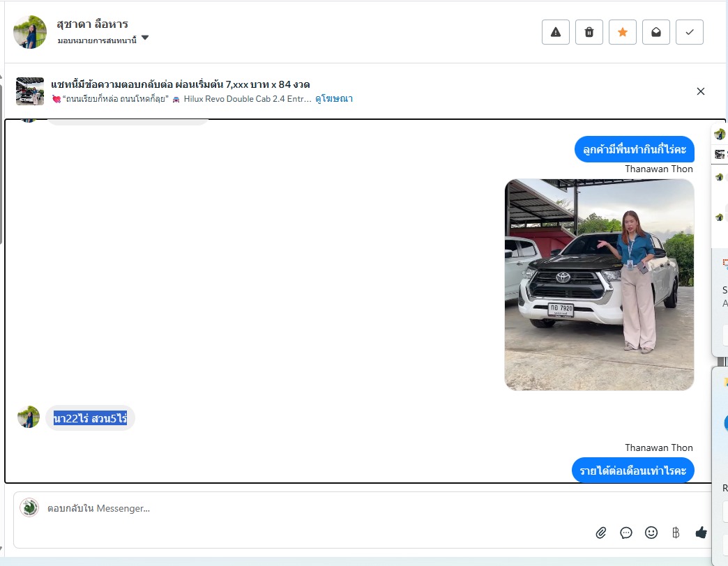The height and width of the screenshot is (566, 728).
Task: Click highlighted message นา22ไร่ สวน5ไร่
Action: pyautogui.click(x=90, y=418)
